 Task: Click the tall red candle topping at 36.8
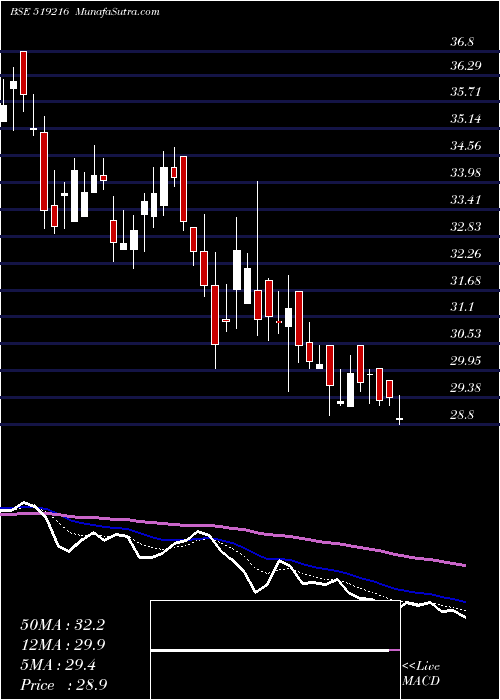click(23, 73)
